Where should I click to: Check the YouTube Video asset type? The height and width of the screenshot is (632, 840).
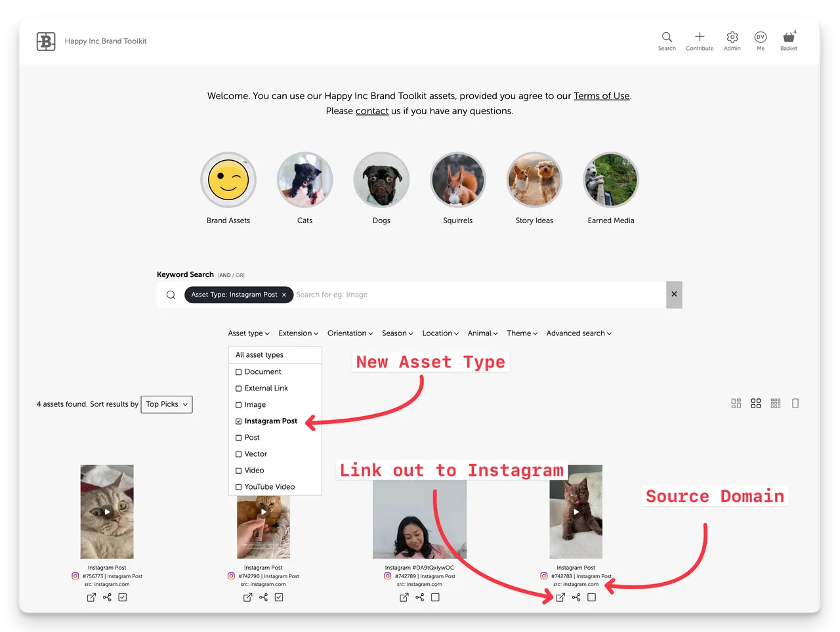click(239, 487)
